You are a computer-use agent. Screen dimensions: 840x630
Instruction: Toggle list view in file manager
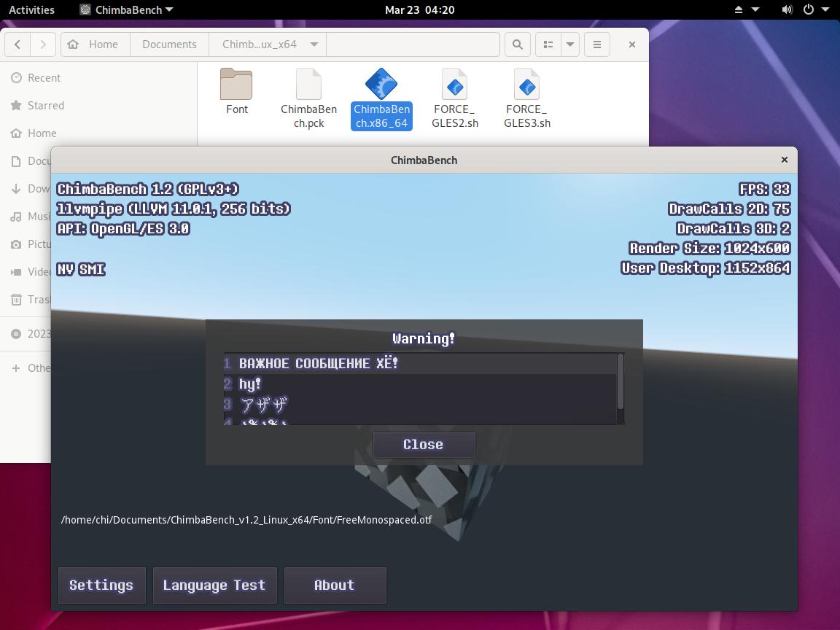pyautogui.click(x=548, y=44)
